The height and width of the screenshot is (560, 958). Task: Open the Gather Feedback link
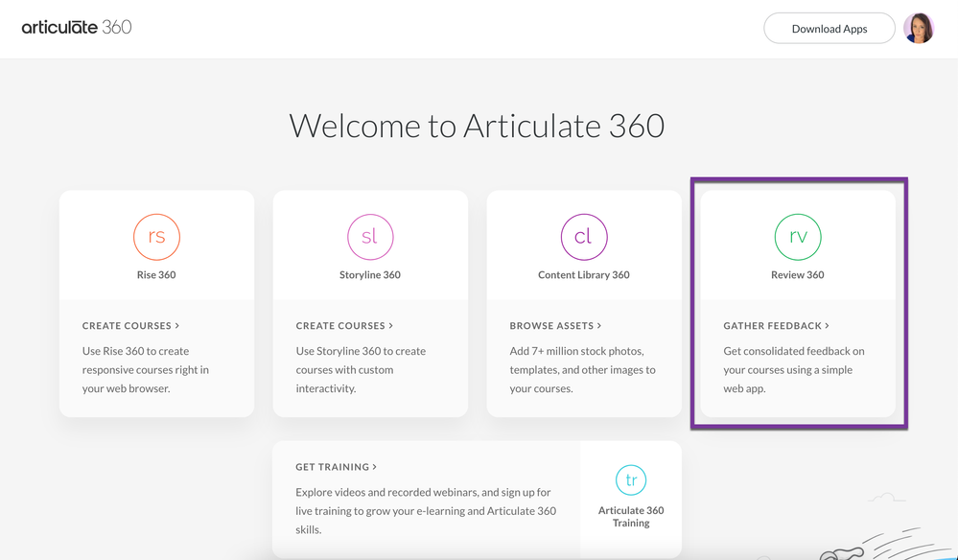point(776,326)
